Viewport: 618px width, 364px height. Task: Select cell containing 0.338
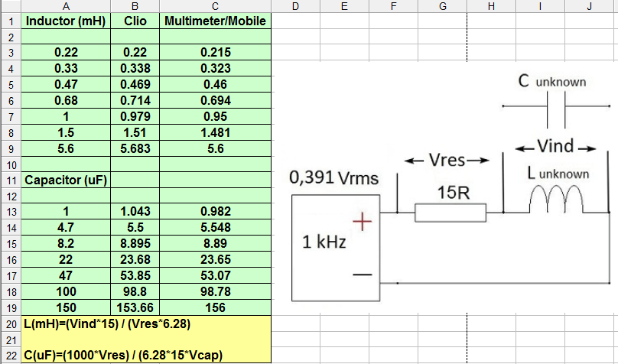[135, 69]
